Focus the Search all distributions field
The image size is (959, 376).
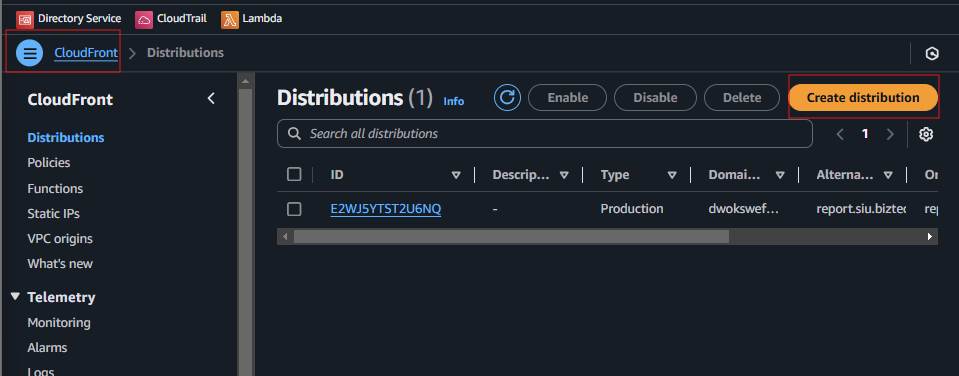click(545, 133)
